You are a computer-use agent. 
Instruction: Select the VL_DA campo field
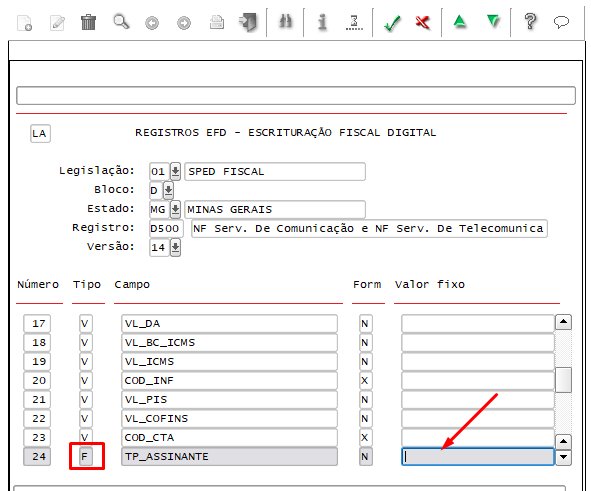pos(229,324)
